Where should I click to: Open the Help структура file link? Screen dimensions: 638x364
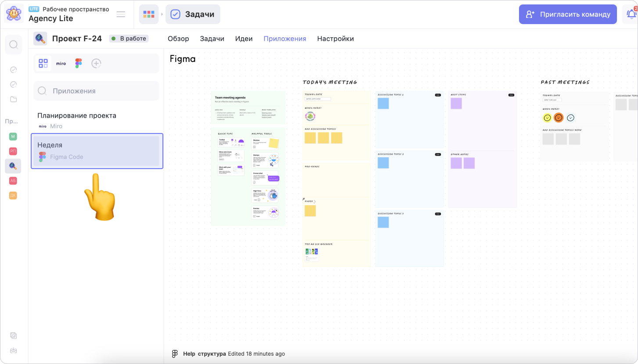(x=205, y=354)
